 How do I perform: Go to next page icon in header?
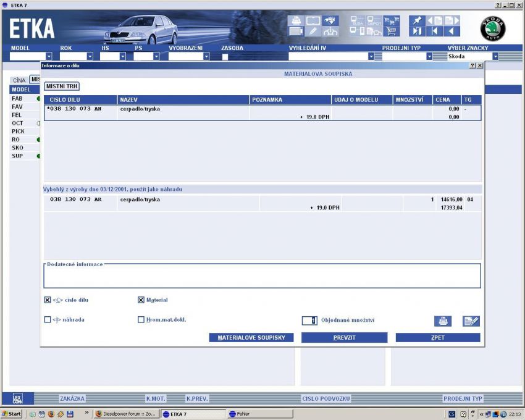451,21
